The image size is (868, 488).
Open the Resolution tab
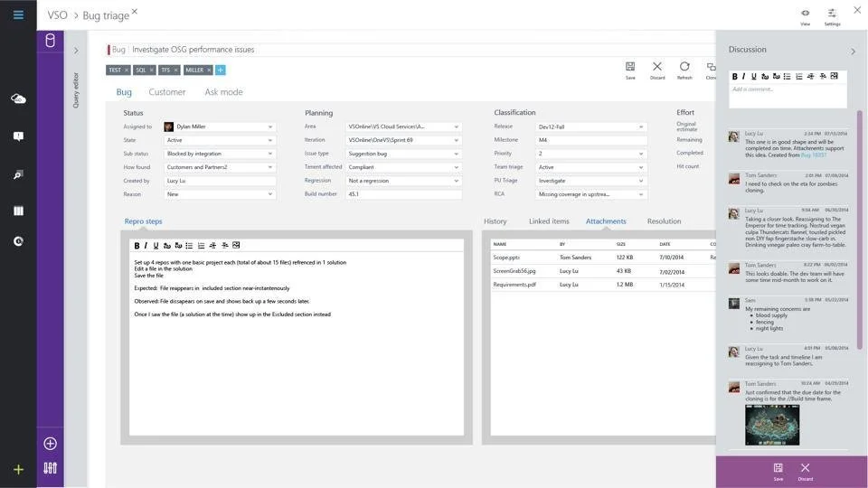(x=664, y=221)
